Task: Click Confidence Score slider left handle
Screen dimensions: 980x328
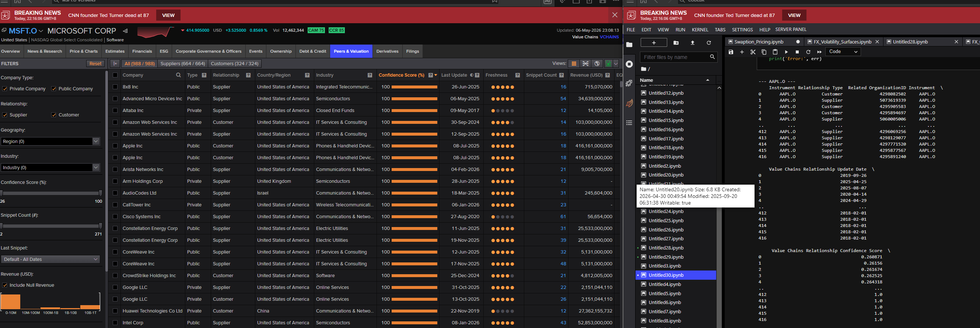Action: click(x=1, y=193)
